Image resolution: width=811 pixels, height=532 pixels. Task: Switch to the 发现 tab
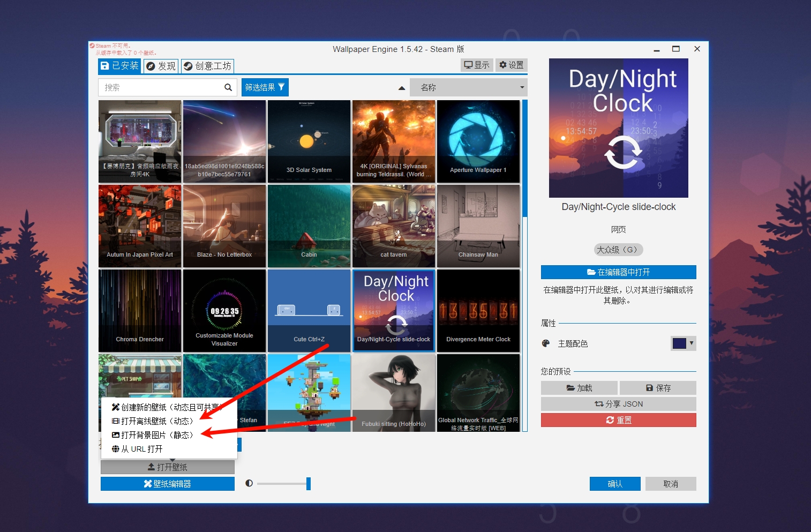pyautogui.click(x=161, y=66)
